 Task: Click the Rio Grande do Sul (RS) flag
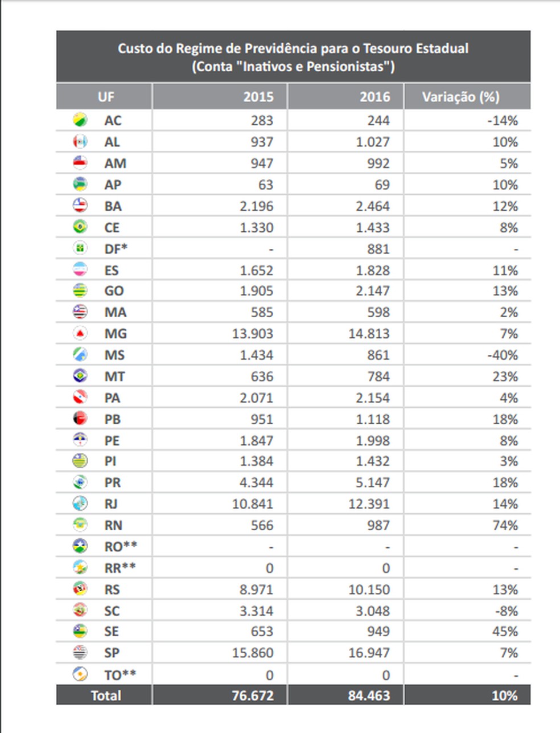(80, 589)
